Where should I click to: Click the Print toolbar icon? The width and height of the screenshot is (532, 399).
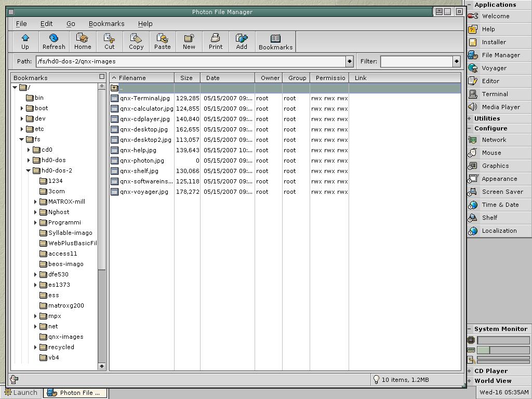point(215,41)
